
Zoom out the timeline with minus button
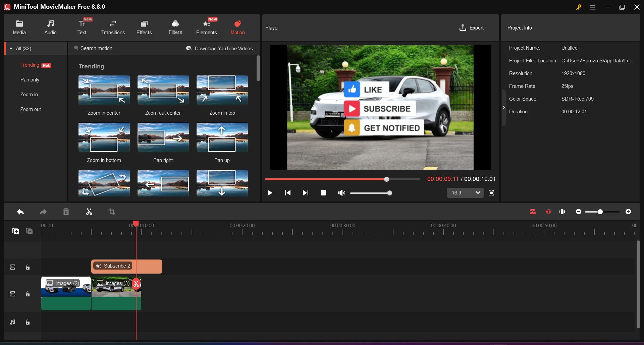click(x=579, y=212)
